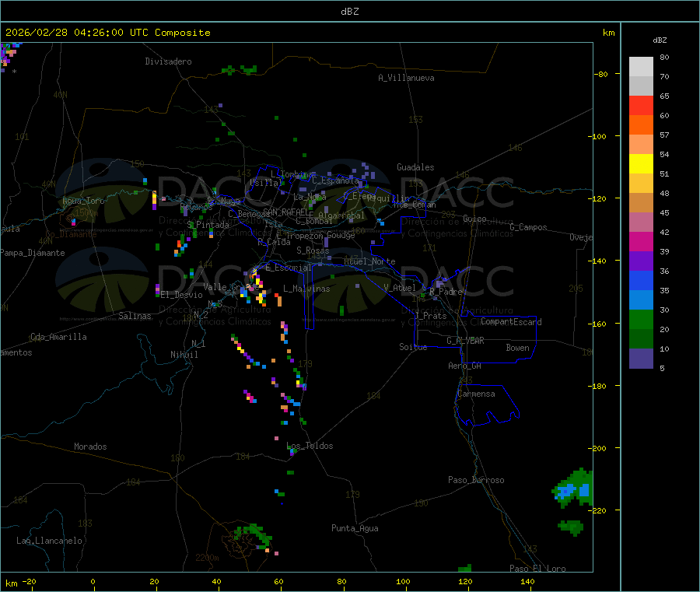Click the Cda_Amarilla location label
The image size is (700, 592).
[x=58, y=337]
